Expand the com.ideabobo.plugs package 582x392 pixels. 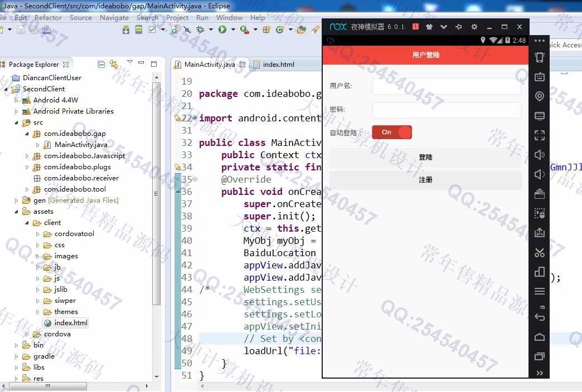27,167
